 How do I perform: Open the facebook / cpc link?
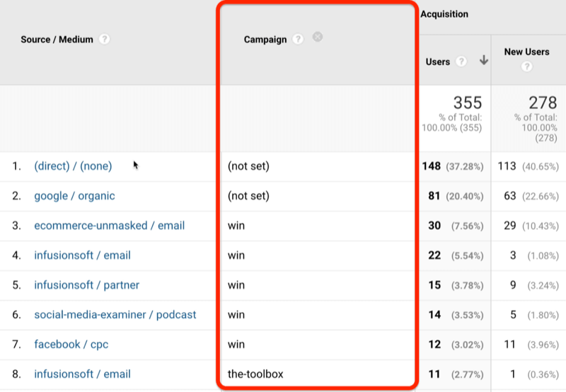click(x=71, y=345)
